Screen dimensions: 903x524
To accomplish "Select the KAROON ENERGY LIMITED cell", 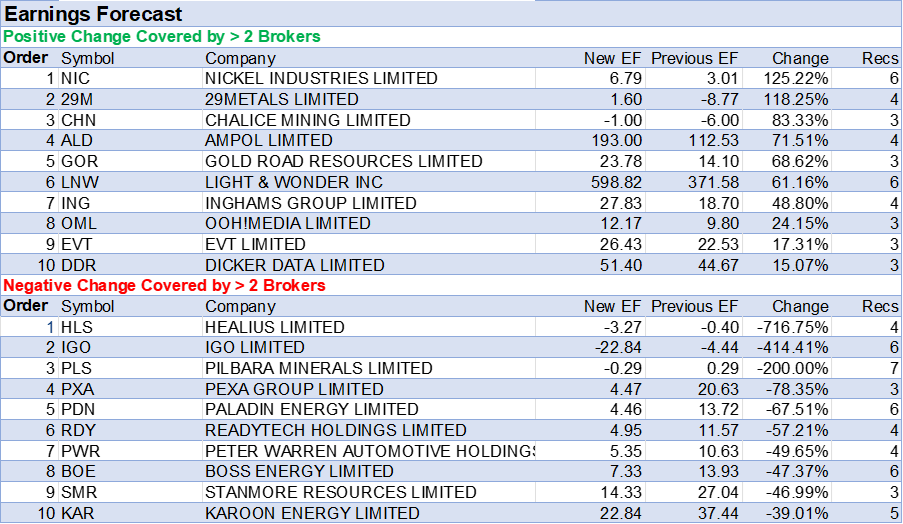I will [x=312, y=513].
